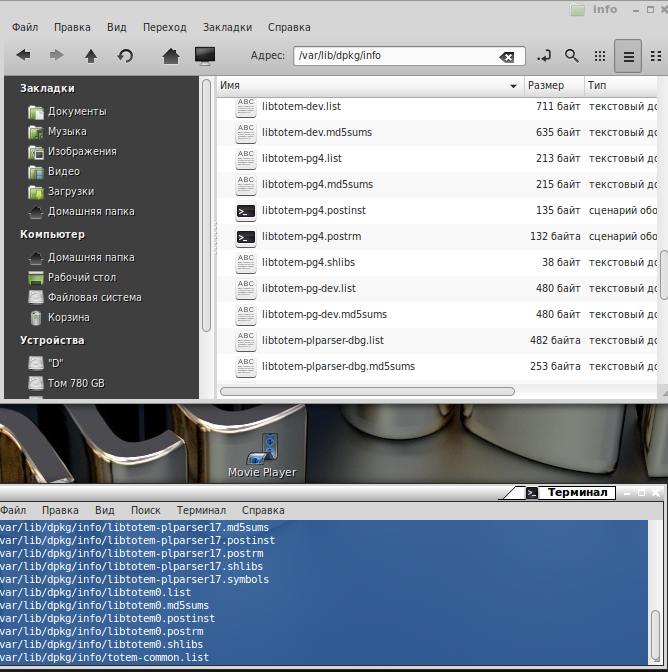Sort files by Размер column header

pos(546,86)
